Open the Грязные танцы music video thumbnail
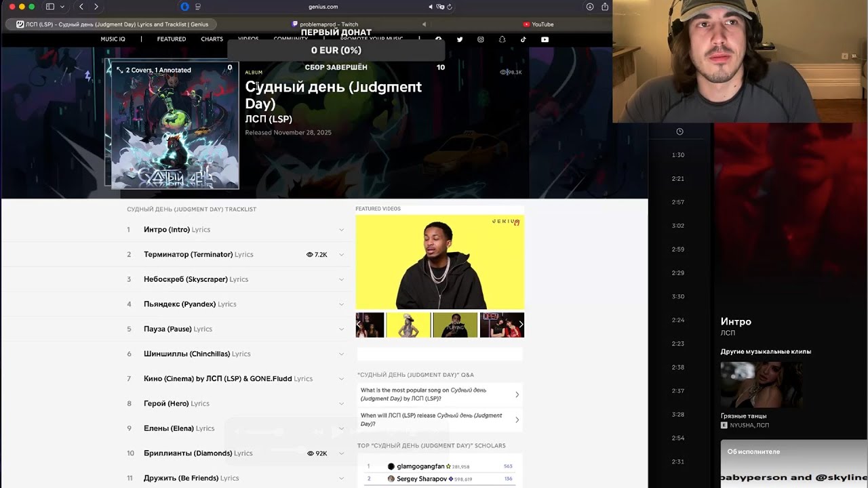868x488 pixels. point(761,385)
